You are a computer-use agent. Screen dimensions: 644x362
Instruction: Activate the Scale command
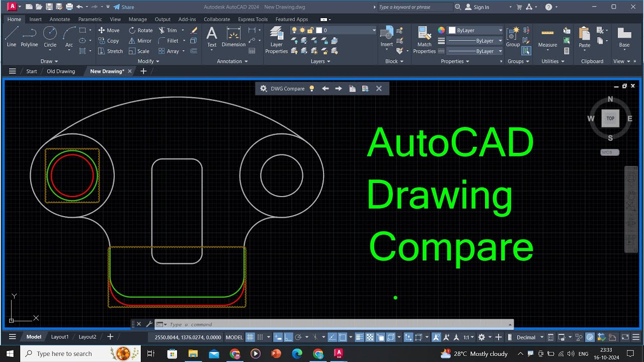point(139,51)
